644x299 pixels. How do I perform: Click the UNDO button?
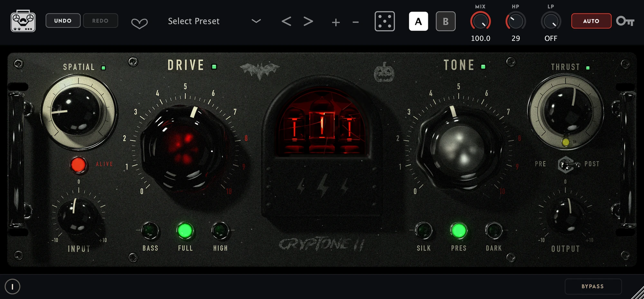point(63,21)
